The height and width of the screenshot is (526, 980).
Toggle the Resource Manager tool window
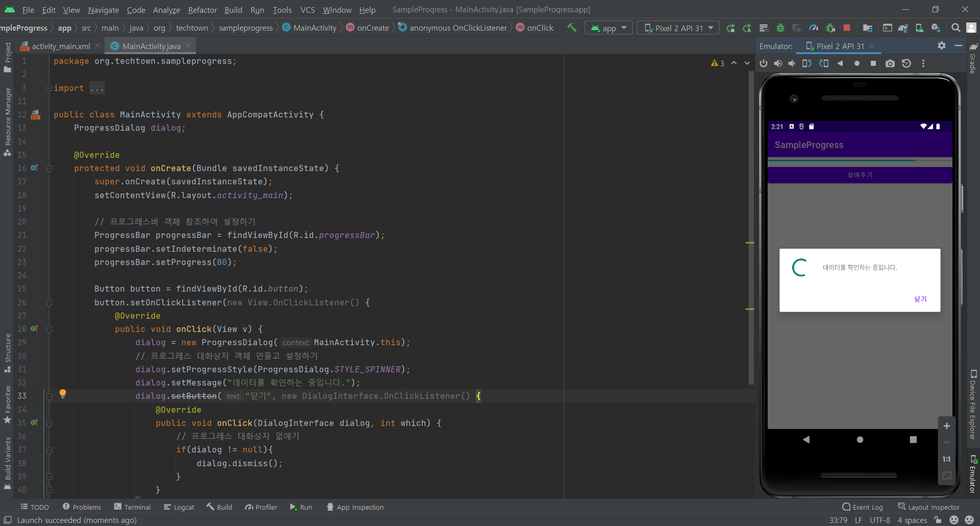(x=7, y=122)
